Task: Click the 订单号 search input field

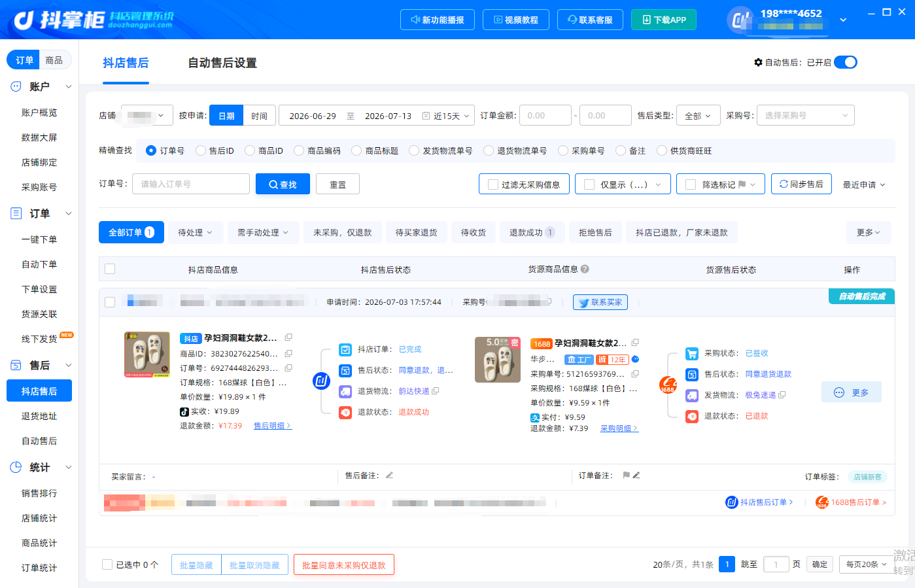Action: [191, 184]
